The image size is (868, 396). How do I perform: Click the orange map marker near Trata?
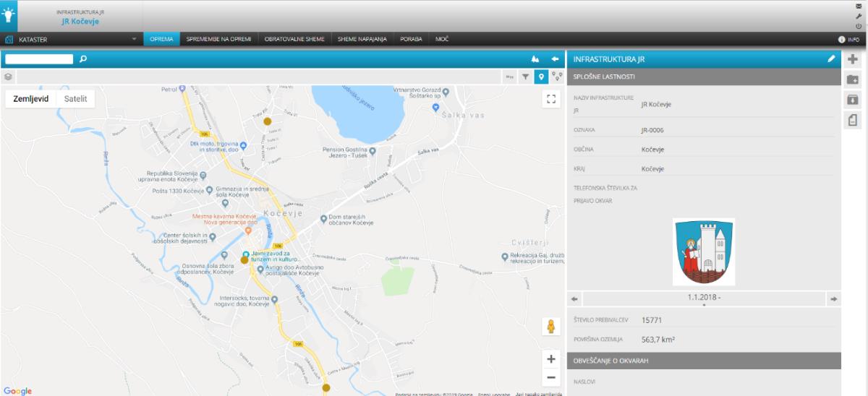pos(267,121)
